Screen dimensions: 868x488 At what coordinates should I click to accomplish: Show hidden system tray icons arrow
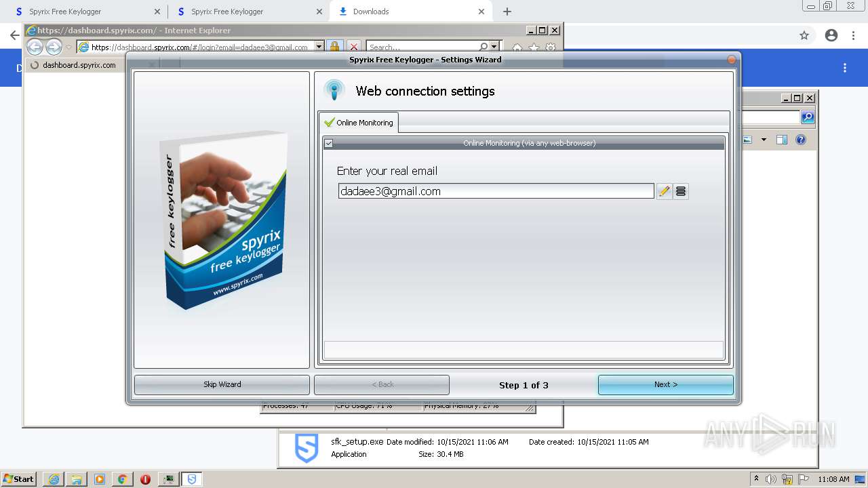756,479
